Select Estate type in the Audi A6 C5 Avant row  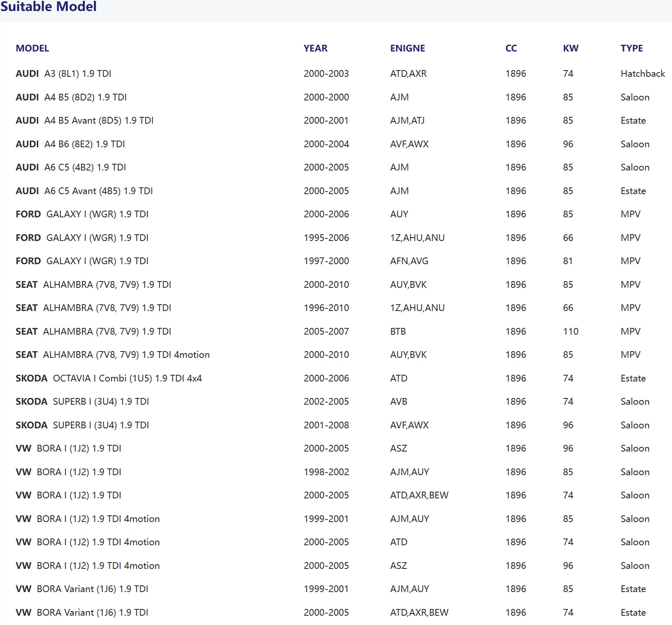[x=633, y=191]
